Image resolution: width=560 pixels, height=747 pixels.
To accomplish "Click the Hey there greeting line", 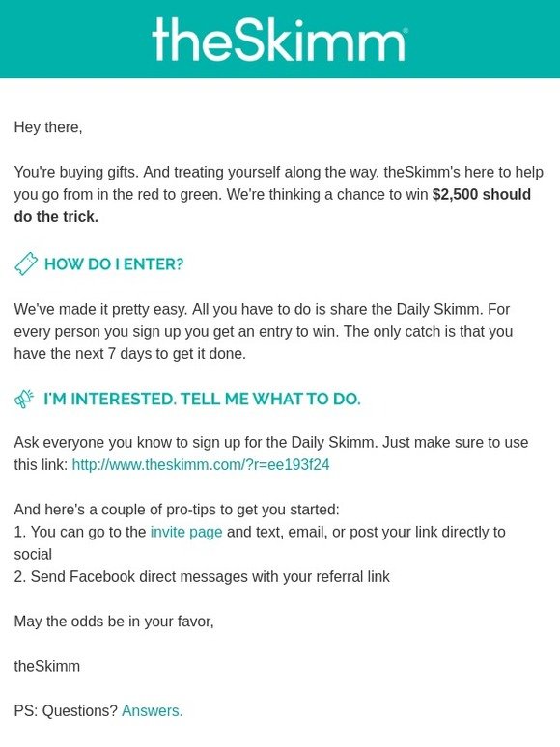I will click(x=48, y=127).
